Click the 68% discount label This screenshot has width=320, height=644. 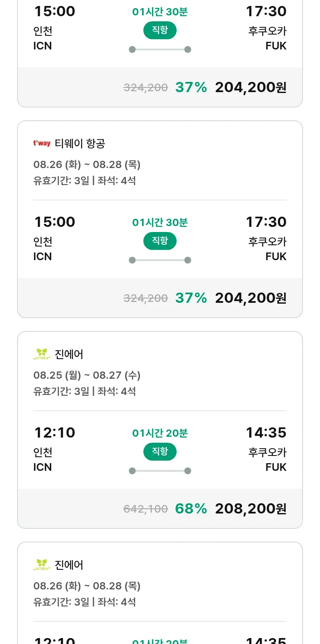click(191, 508)
